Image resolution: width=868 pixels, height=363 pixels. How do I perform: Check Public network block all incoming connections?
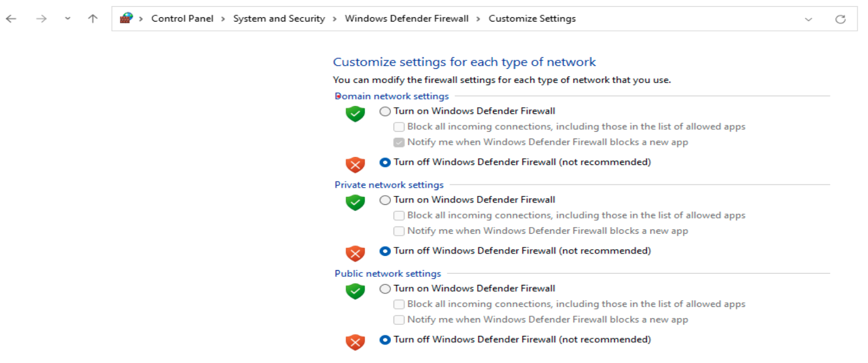pyautogui.click(x=399, y=304)
